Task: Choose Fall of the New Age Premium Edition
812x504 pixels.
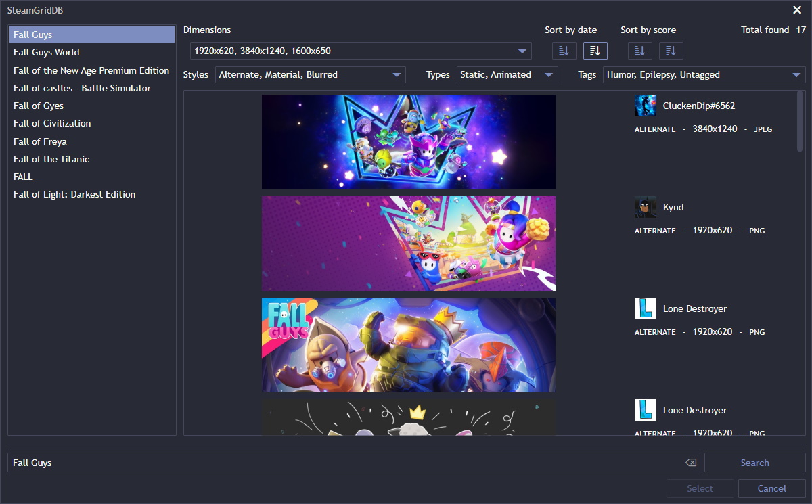Action: pos(92,70)
